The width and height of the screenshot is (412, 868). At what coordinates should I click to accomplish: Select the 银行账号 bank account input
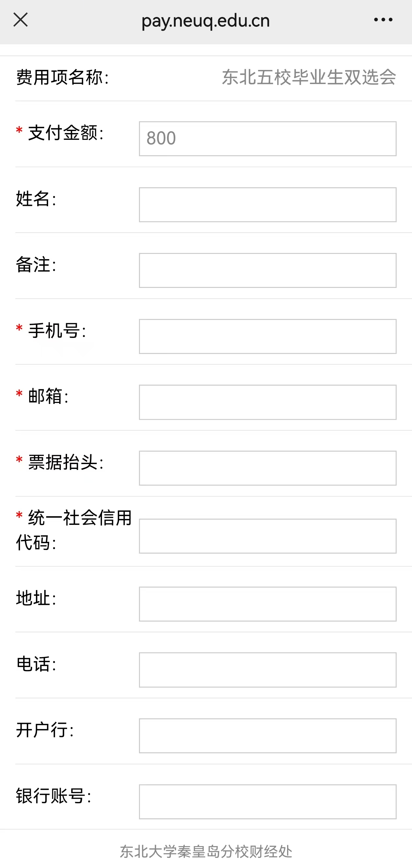(x=268, y=802)
